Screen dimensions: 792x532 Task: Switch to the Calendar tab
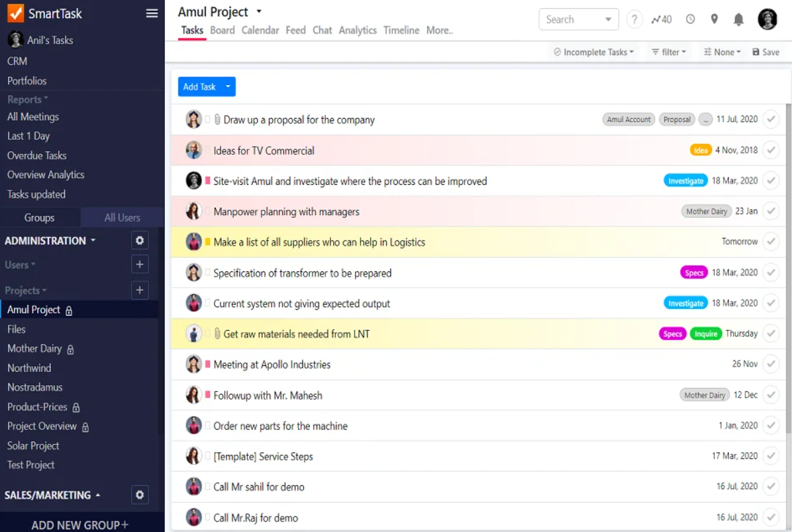click(x=260, y=30)
